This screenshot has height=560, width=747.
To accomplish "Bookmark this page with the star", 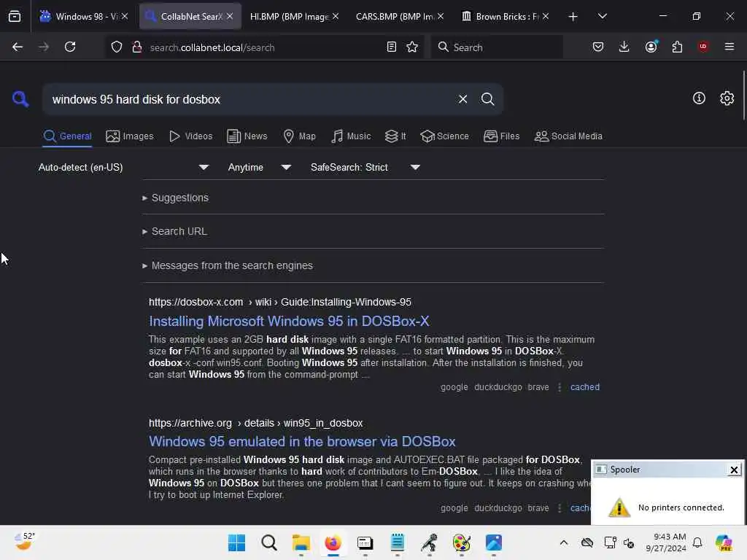I will point(412,47).
